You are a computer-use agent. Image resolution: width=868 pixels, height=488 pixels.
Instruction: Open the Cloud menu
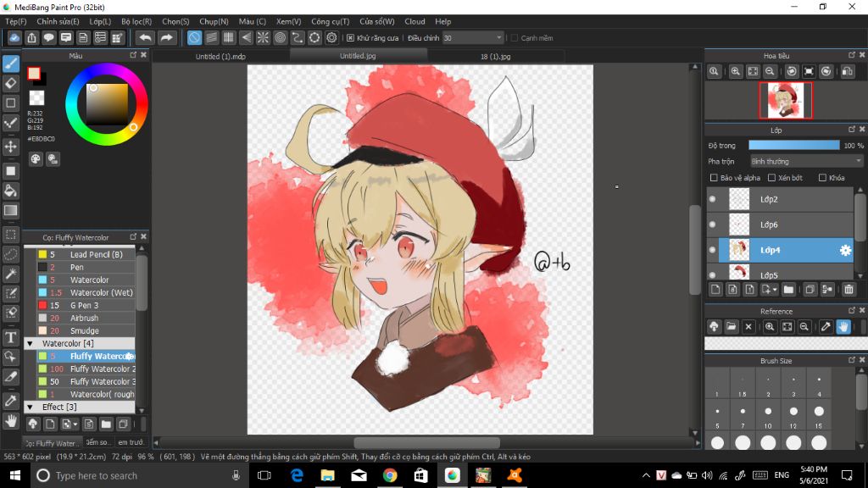(x=415, y=21)
